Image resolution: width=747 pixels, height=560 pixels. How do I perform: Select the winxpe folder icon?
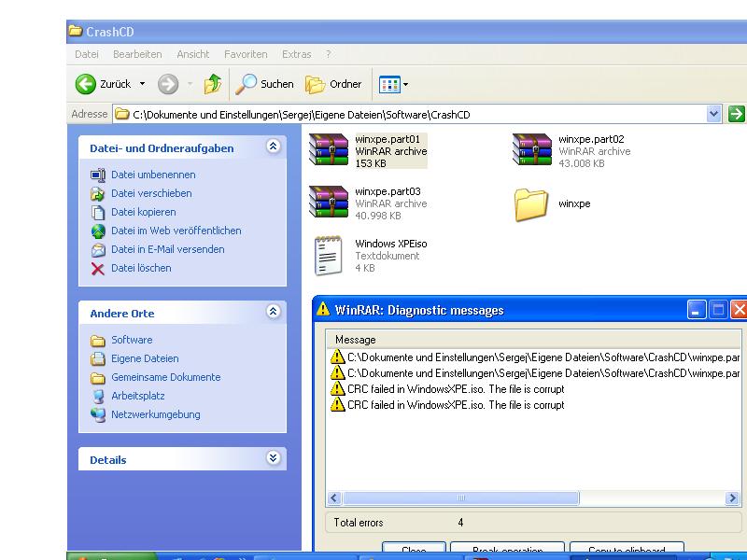tap(530, 204)
